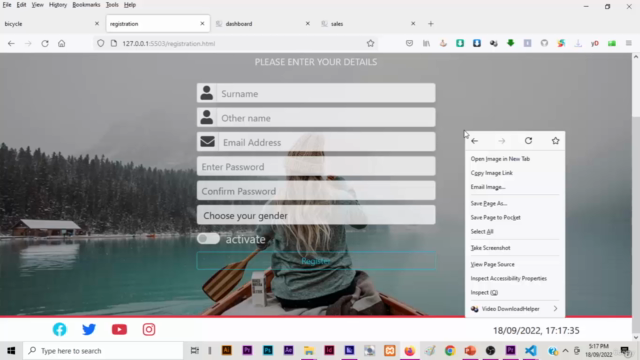Bookmark this page with the address bar star

point(370,43)
